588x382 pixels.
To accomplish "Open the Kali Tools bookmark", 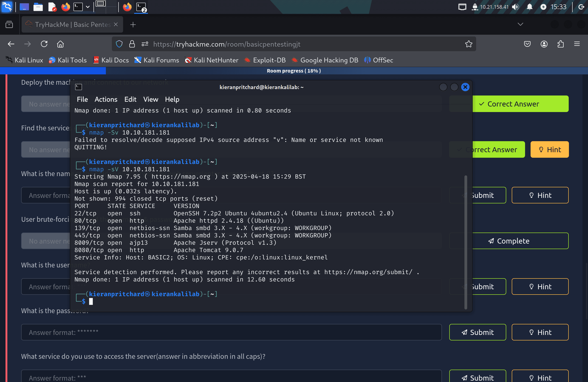I will [68, 60].
